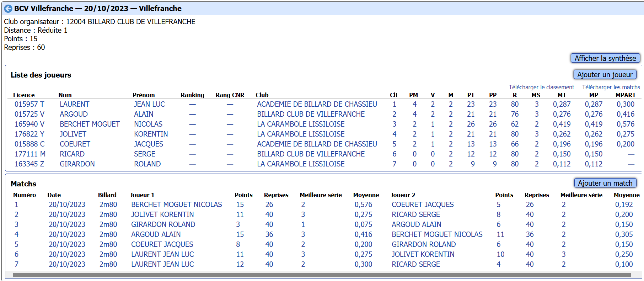Click the club in JOLIVET's player row
Image resolution: width=644 pixels, height=281 pixels.
pos(301,134)
